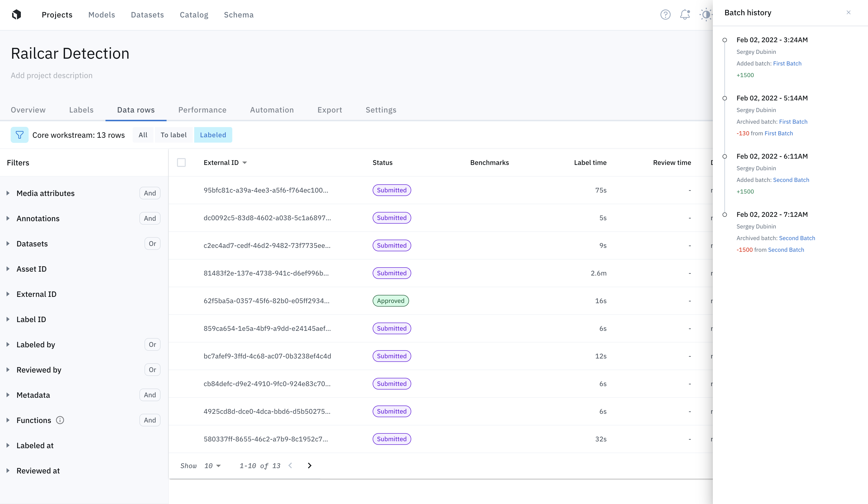Image resolution: width=868 pixels, height=504 pixels.
Task: Check the select-all rows checkbox
Action: pos(181,163)
